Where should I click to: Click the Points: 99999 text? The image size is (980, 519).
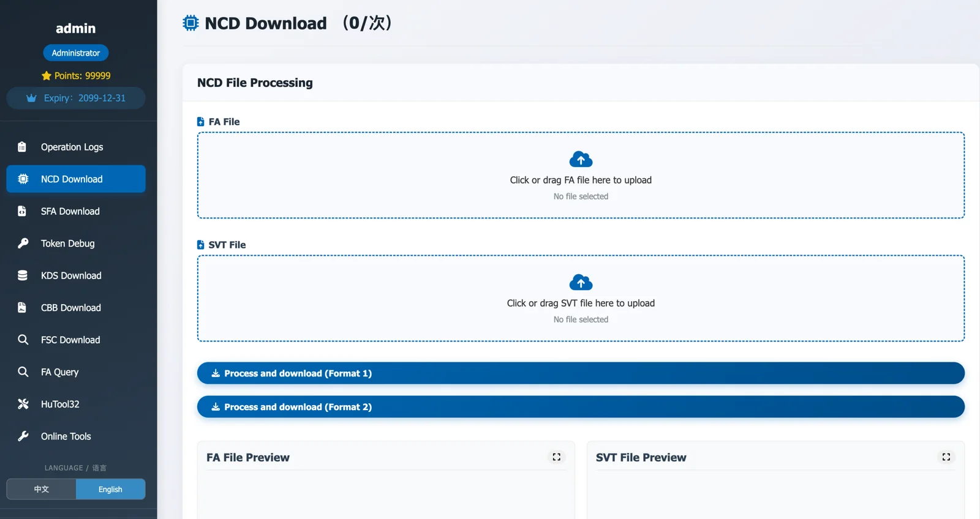82,76
